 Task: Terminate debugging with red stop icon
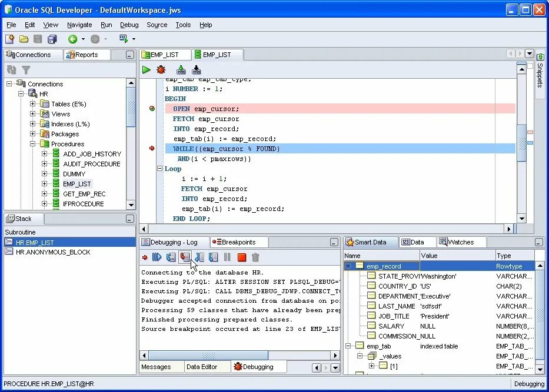pyautogui.click(x=242, y=257)
